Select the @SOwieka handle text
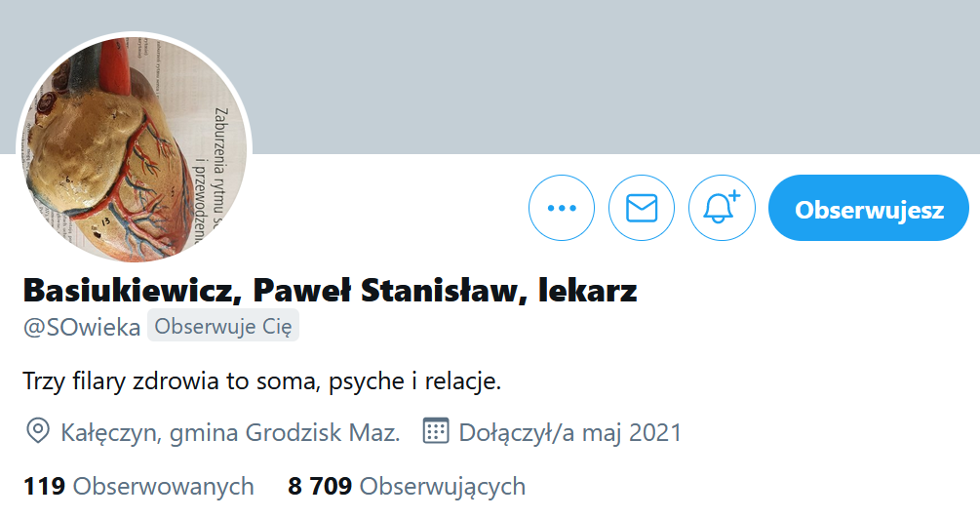 point(82,327)
